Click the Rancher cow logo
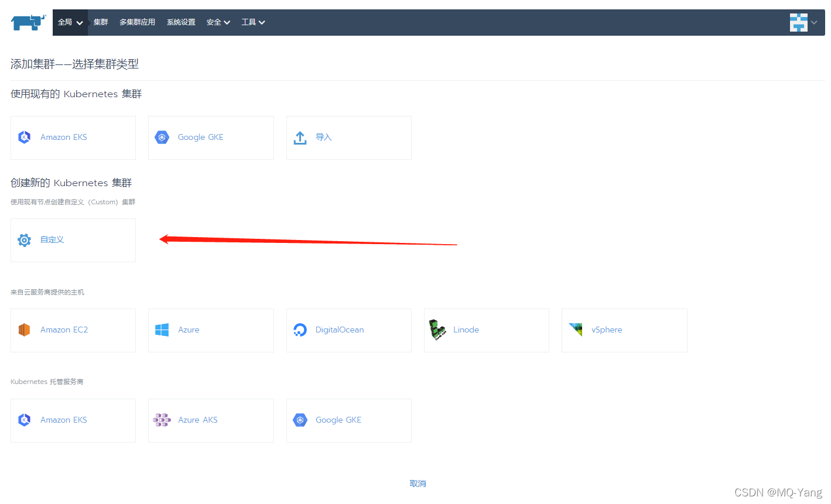Image resolution: width=831 pixels, height=504 pixels. pos(28,22)
